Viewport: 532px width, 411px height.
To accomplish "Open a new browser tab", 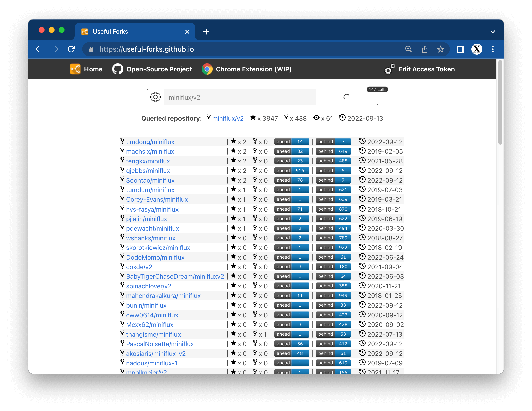I will point(206,32).
